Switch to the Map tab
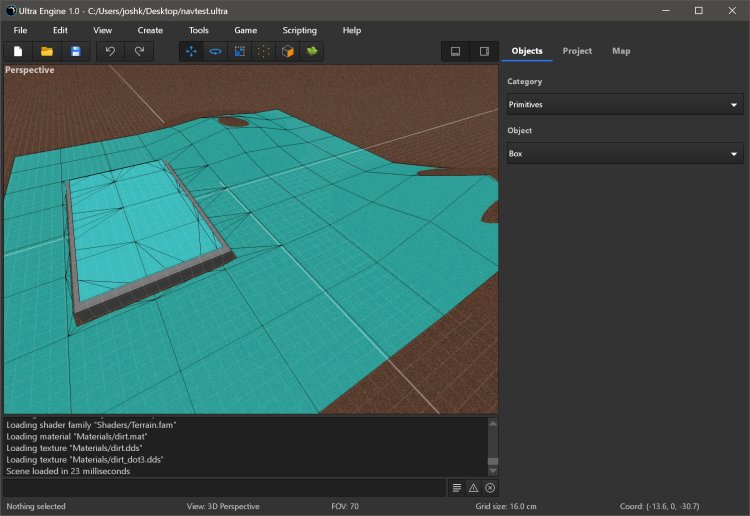The width and height of the screenshot is (750, 516). [x=621, y=51]
